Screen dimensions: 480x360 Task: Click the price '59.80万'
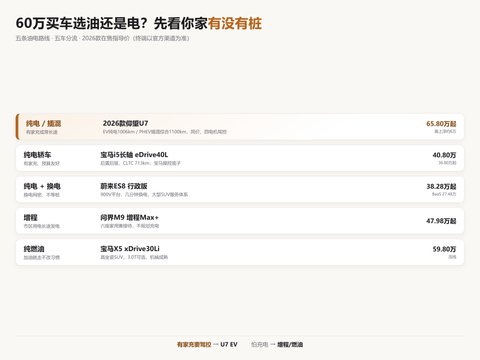pos(444,249)
